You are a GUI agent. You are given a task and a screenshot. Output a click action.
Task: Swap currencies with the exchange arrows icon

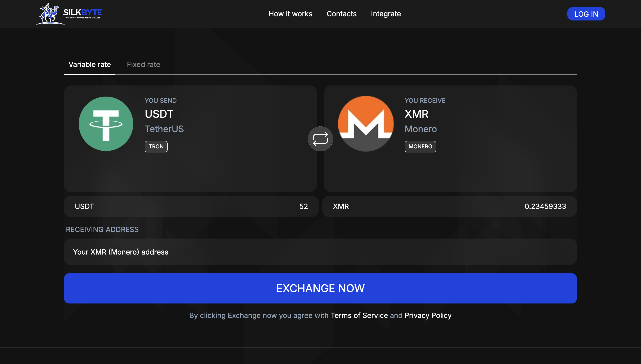(320, 139)
